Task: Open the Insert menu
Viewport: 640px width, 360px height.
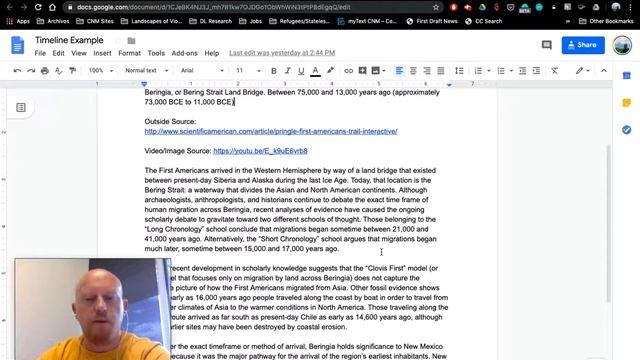Action: (102, 53)
